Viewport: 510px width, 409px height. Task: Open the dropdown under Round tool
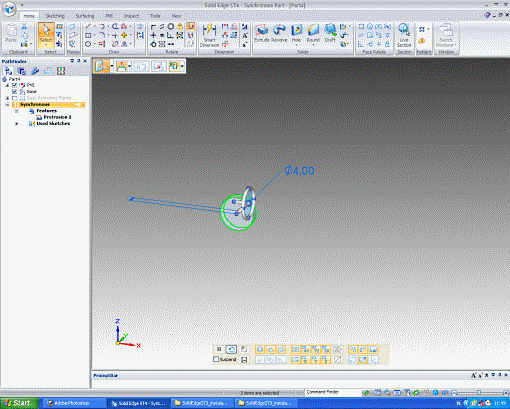point(313,45)
